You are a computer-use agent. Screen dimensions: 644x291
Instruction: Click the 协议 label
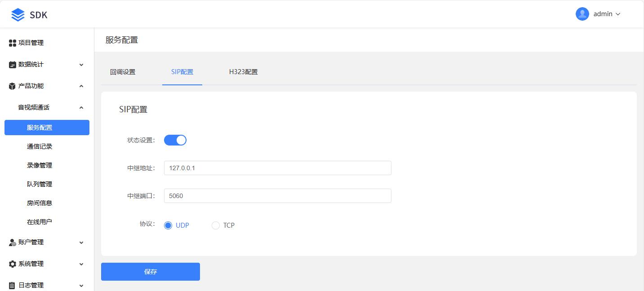[x=147, y=224]
